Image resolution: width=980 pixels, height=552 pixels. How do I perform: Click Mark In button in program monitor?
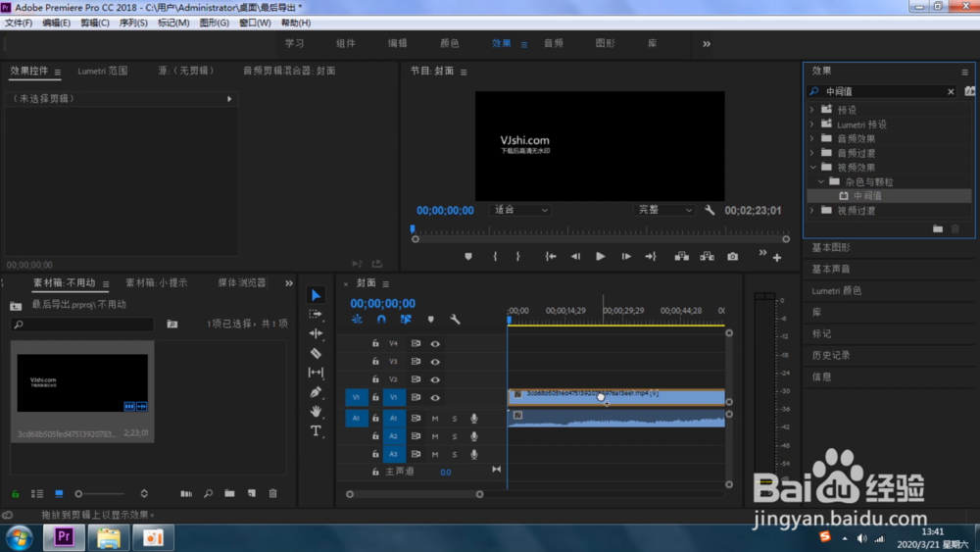click(495, 256)
